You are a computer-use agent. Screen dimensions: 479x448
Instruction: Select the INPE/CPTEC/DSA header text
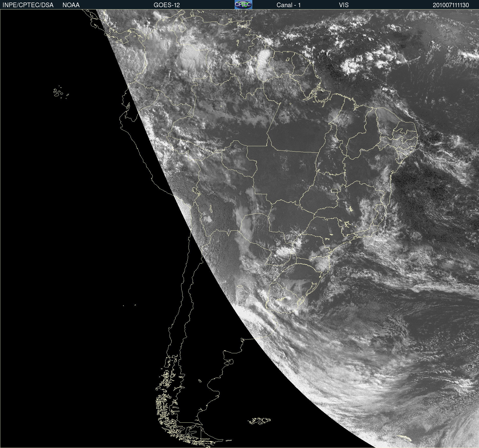click(28, 5)
